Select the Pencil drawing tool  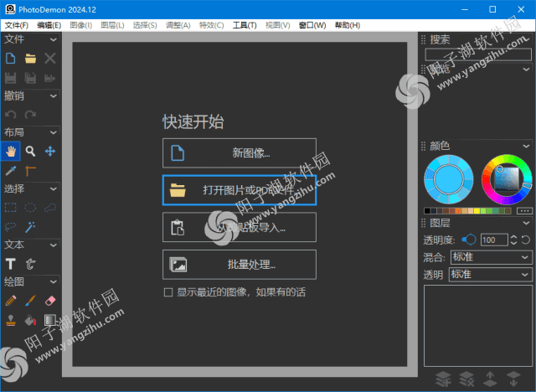click(x=10, y=301)
